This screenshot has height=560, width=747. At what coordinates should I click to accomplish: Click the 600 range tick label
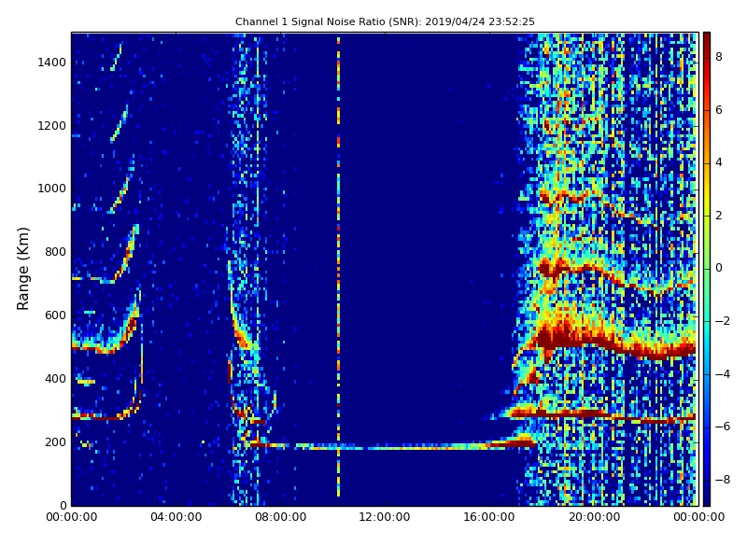point(55,315)
